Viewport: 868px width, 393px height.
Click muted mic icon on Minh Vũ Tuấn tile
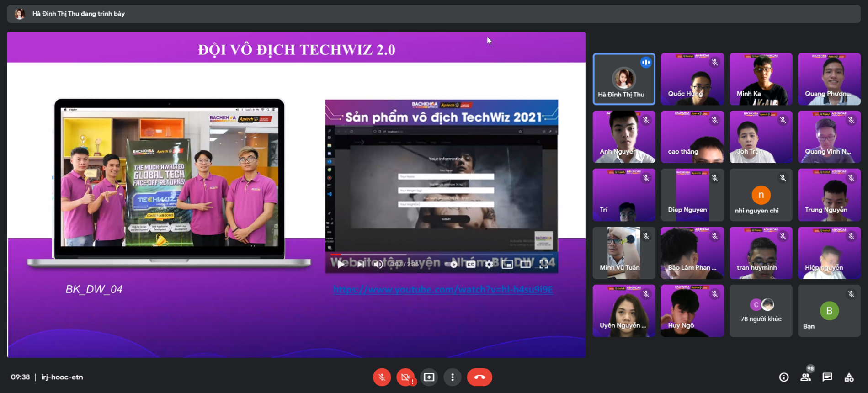646,236
